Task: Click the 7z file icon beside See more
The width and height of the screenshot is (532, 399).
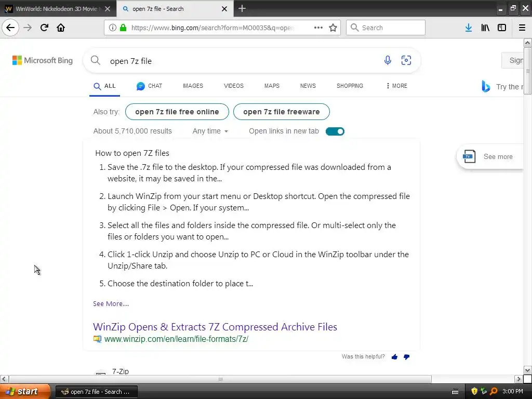Action: (469, 156)
